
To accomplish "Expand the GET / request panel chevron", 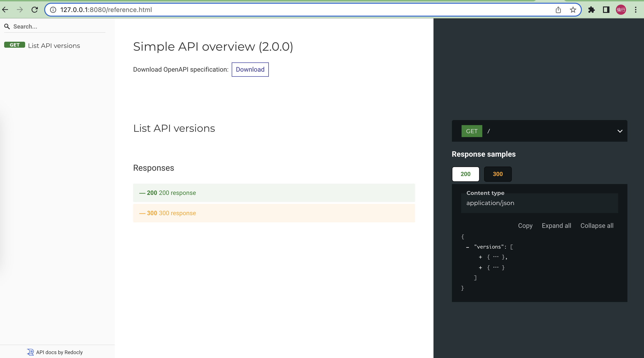I will coord(620,131).
